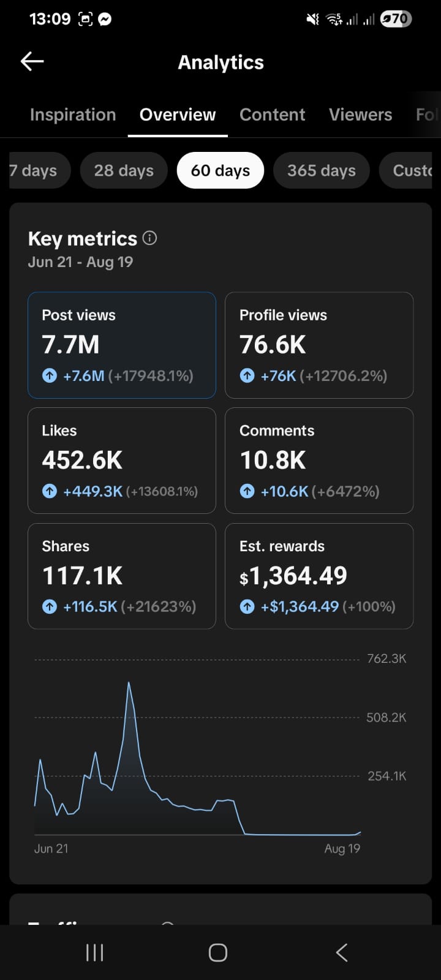The width and height of the screenshot is (441, 980).
Task: Select the Est. rewards metric card
Action: pos(319,576)
